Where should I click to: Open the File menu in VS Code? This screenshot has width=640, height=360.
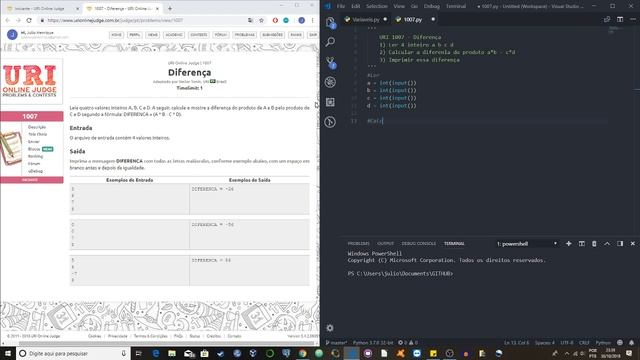click(341, 6)
